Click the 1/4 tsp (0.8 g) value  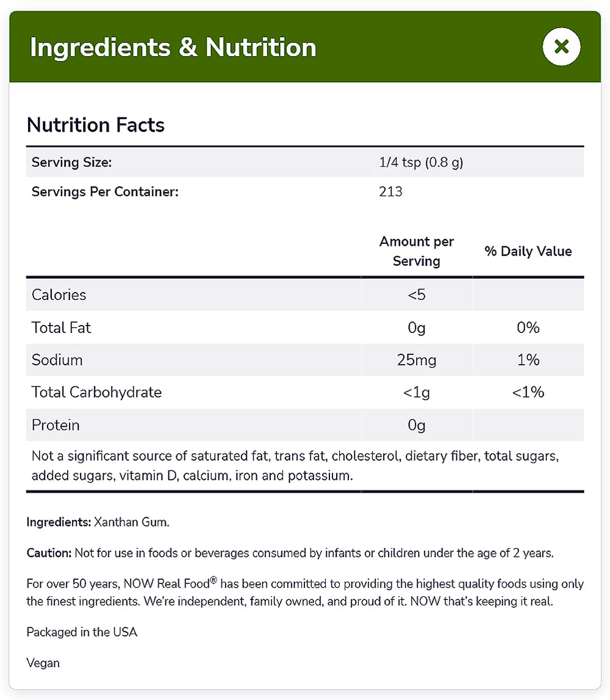(421, 163)
